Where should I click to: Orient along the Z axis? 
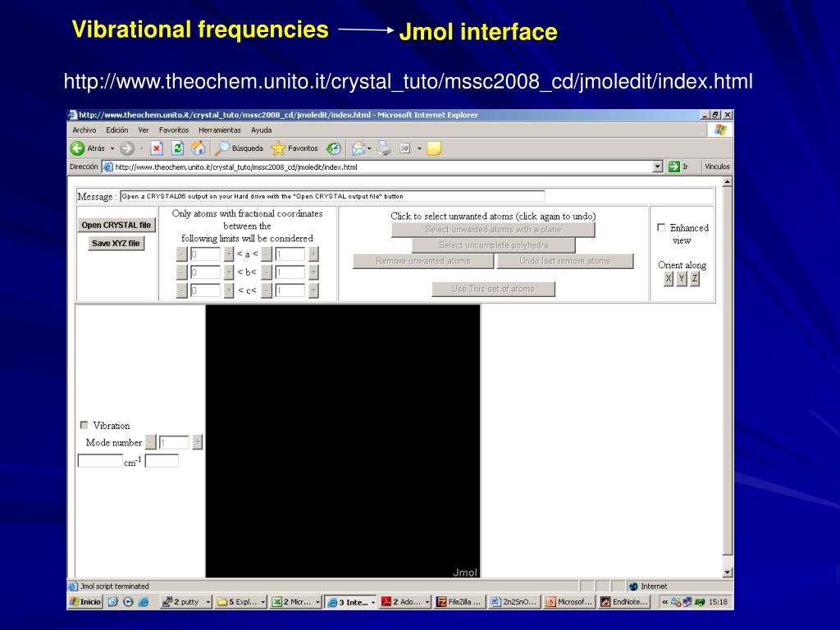coord(695,278)
